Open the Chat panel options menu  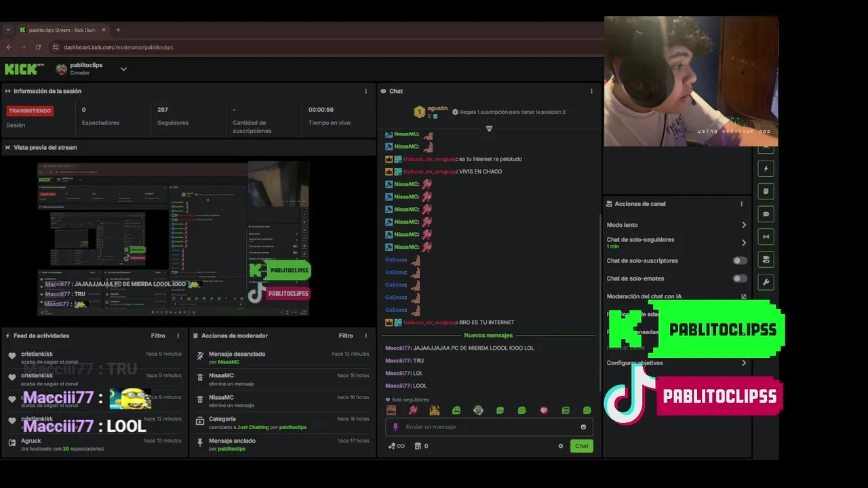591,91
